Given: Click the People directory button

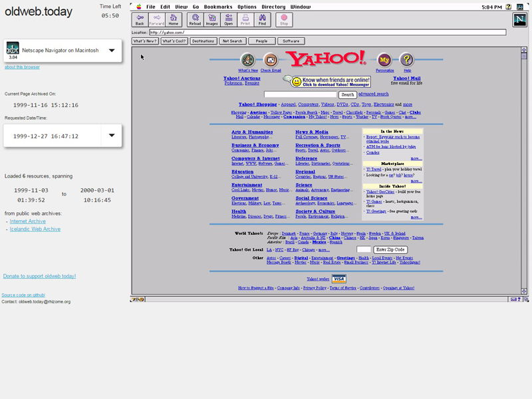Looking at the screenshot, I should [261, 41].
